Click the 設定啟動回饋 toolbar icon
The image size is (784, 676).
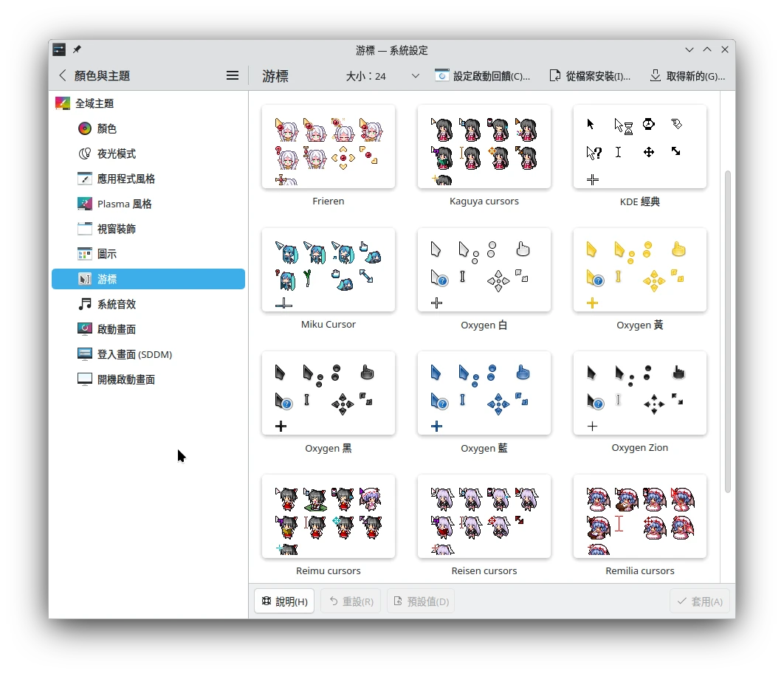click(442, 75)
